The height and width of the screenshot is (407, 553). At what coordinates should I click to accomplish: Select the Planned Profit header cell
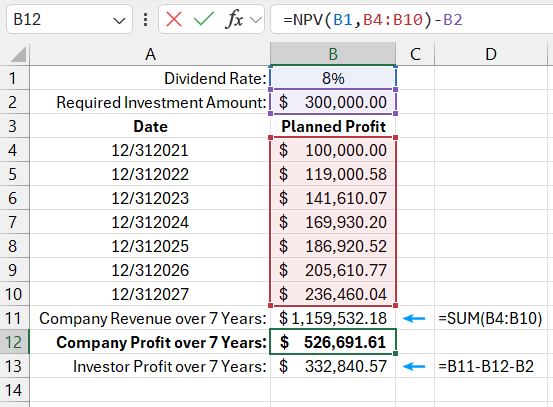(333, 126)
